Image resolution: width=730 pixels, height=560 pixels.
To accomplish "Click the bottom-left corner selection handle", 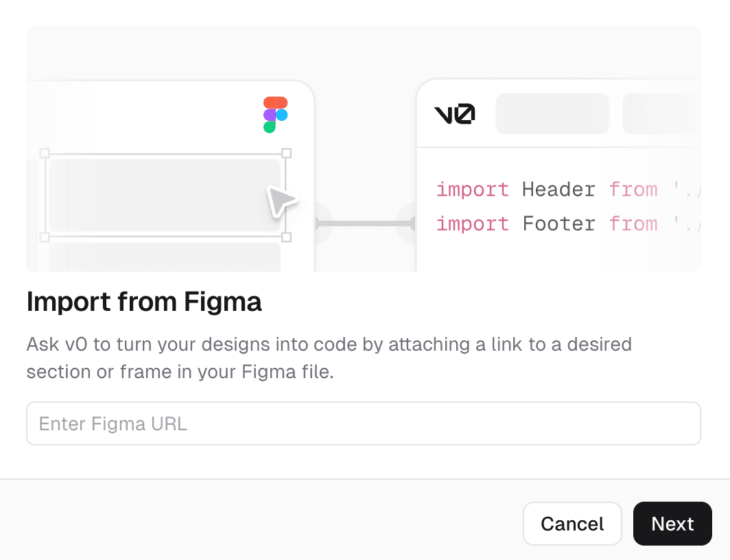I will tap(45, 238).
